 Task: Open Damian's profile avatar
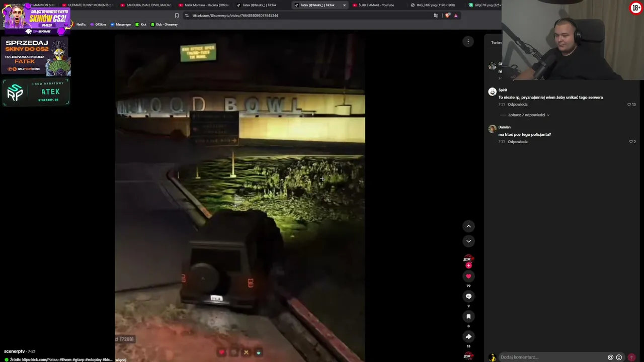492,129
